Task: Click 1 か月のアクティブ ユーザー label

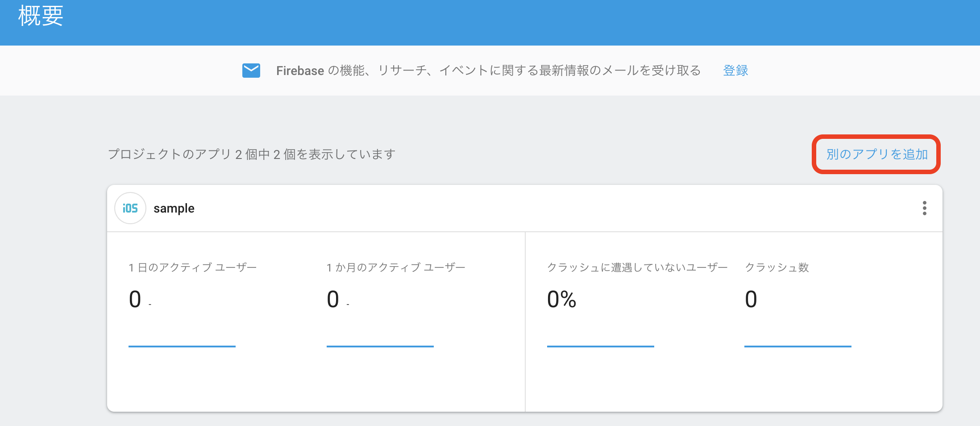Action: pyautogui.click(x=396, y=267)
